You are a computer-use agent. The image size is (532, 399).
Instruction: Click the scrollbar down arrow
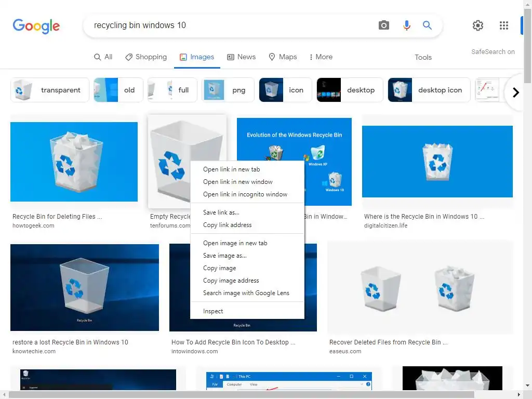pos(528,386)
